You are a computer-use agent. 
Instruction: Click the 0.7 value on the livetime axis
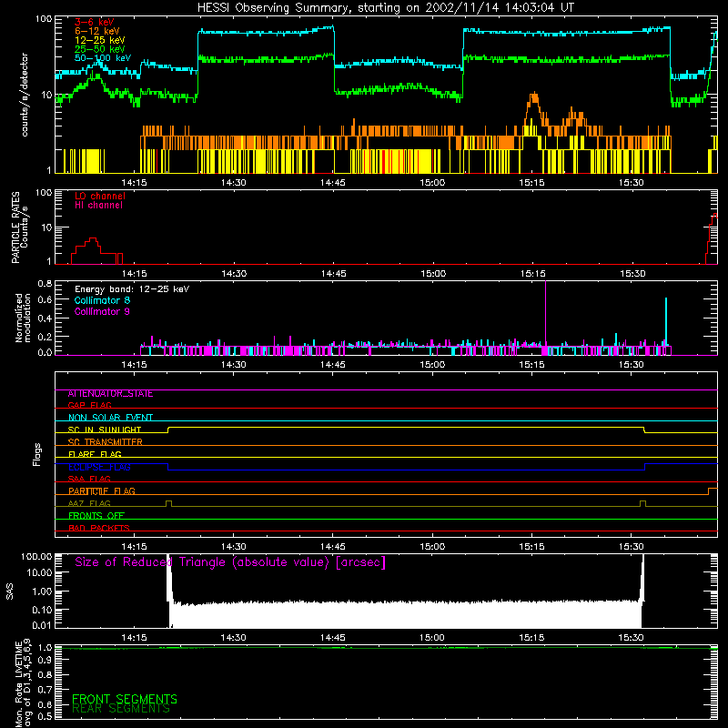coord(45,690)
